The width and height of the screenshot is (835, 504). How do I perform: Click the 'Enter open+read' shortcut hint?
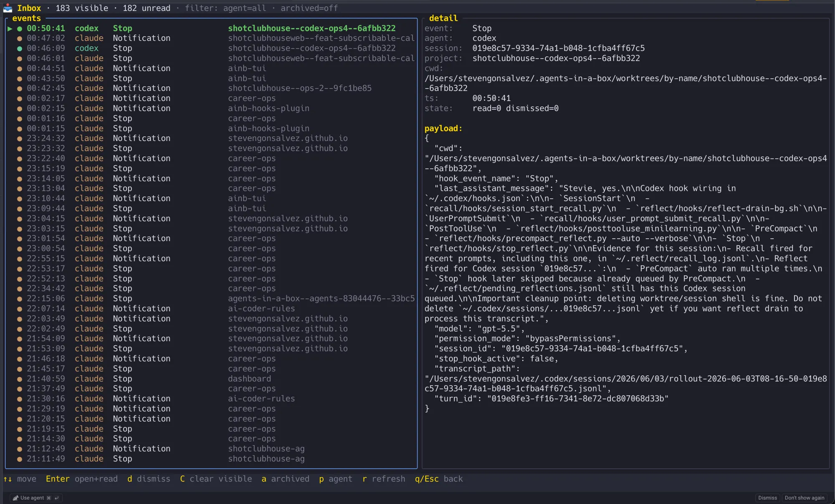pyautogui.click(x=82, y=479)
